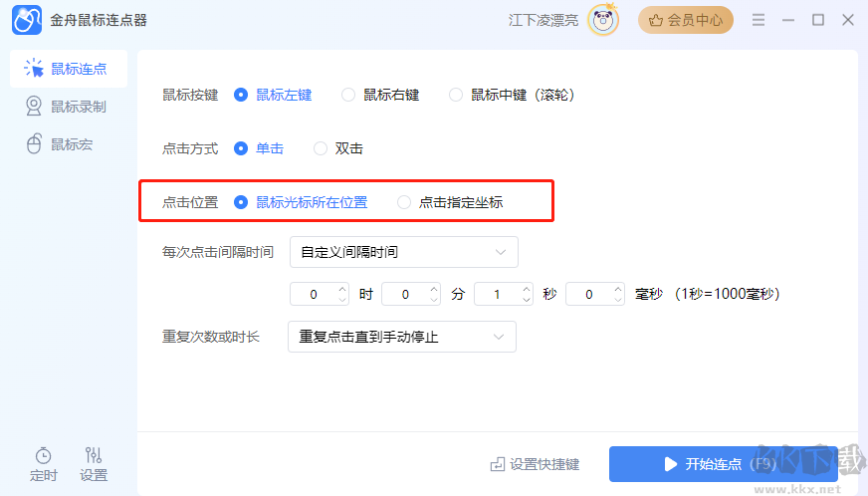
Task: Expand the 自定义间隔时间 dropdown
Action: point(403,252)
